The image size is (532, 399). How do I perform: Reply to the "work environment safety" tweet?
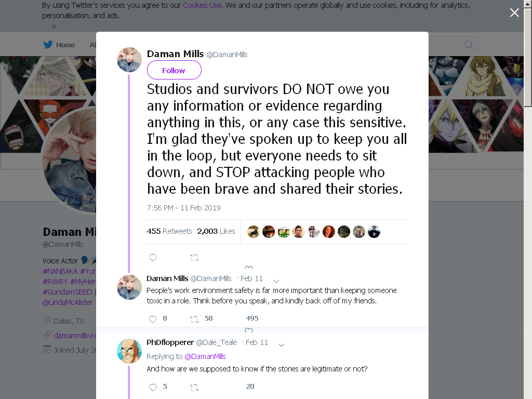click(153, 318)
